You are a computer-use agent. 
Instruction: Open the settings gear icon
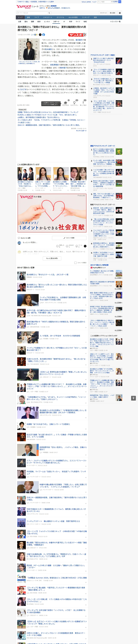click(120, 13)
